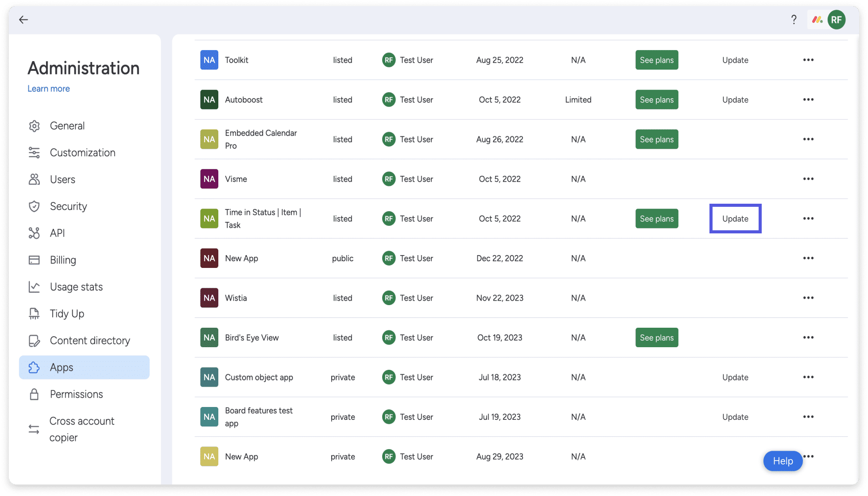This screenshot has height=496, width=868.
Task: Click the Usage stats chart icon
Action: [x=35, y=287]
